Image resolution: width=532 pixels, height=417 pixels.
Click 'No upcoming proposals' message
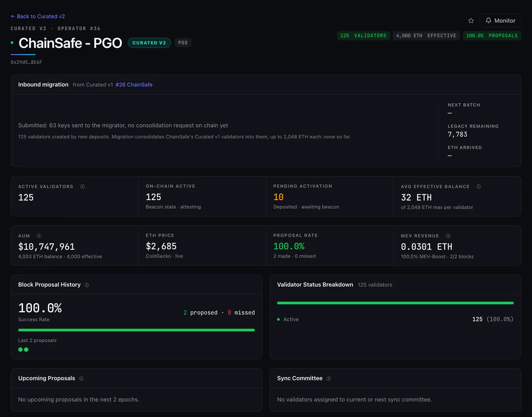coord(79,400)
